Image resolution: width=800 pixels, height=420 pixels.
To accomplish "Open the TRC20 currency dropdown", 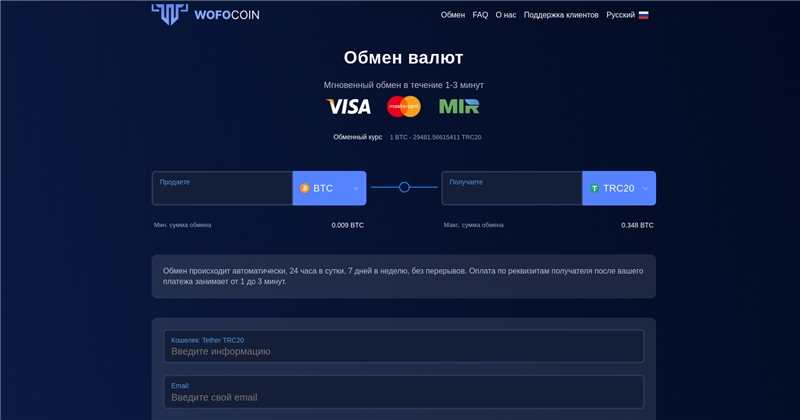I will (619, 188).
